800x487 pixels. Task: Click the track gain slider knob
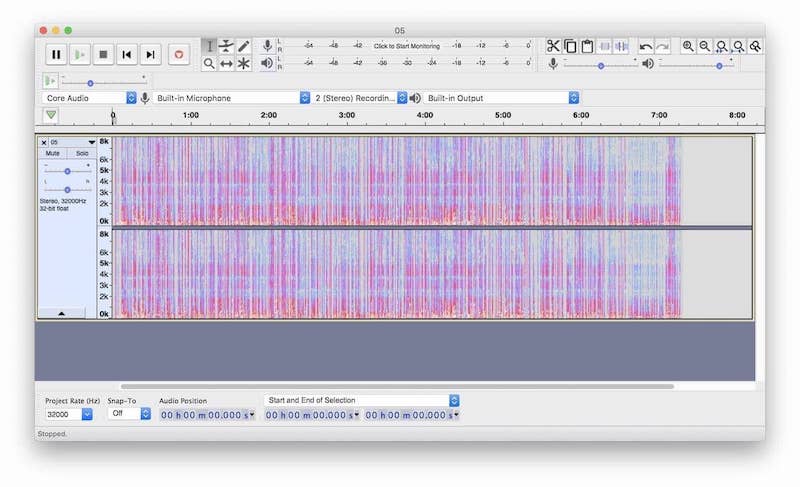68,171
